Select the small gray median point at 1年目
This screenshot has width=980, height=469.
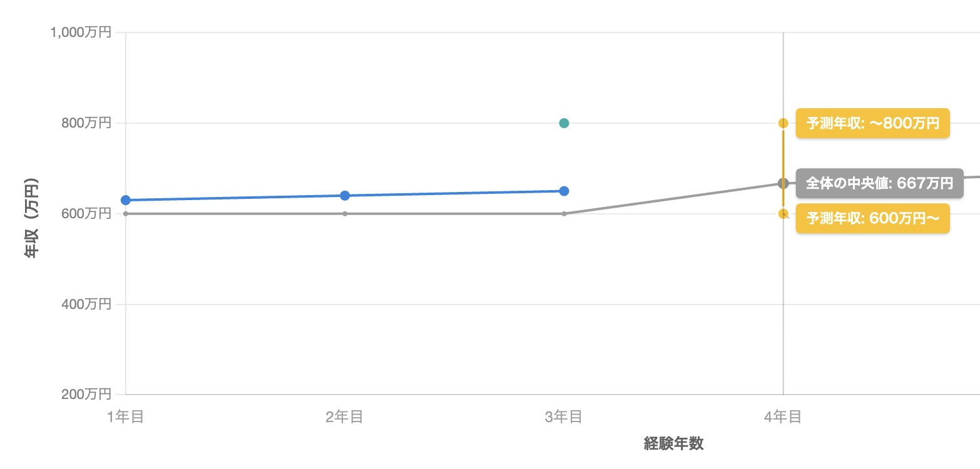click(126, 214)
